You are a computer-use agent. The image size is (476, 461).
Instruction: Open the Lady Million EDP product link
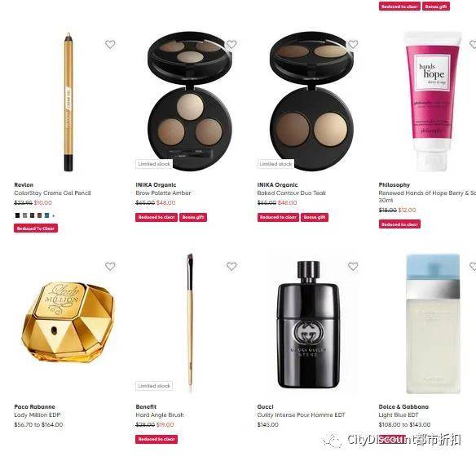point(37,414)
